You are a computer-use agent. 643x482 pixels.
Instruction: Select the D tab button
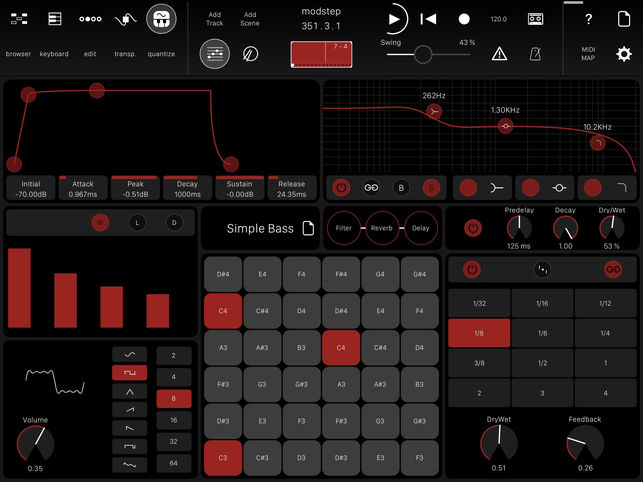click(x=174, y=223)
